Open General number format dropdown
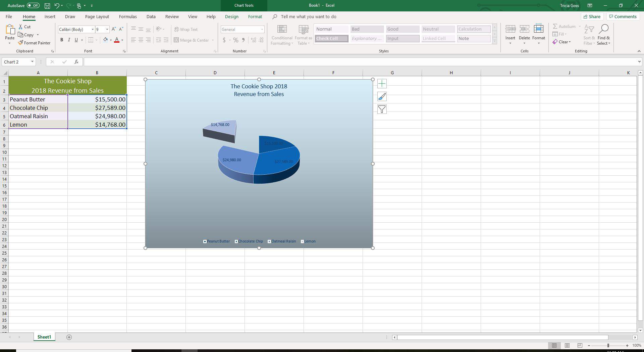644x352 pixels. [x=262, y=30]
